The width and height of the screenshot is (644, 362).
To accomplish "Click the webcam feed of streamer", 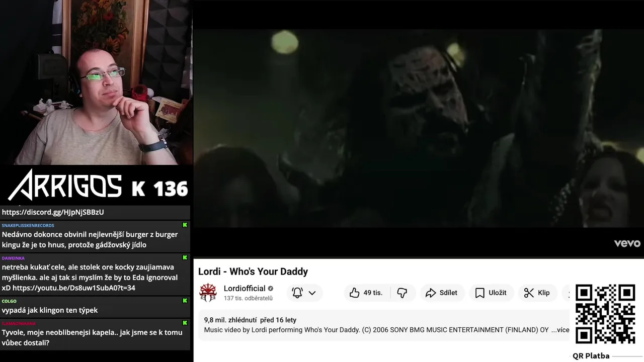I will point(96,82).
